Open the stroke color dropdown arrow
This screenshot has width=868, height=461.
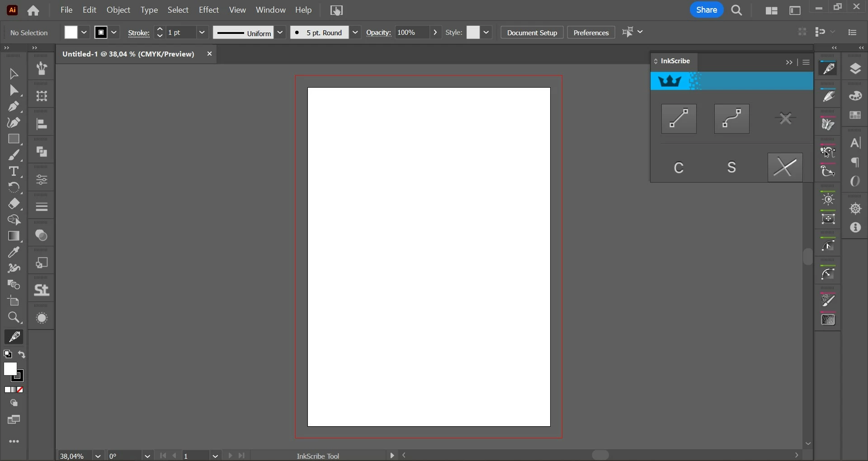(x=114, y=33)
